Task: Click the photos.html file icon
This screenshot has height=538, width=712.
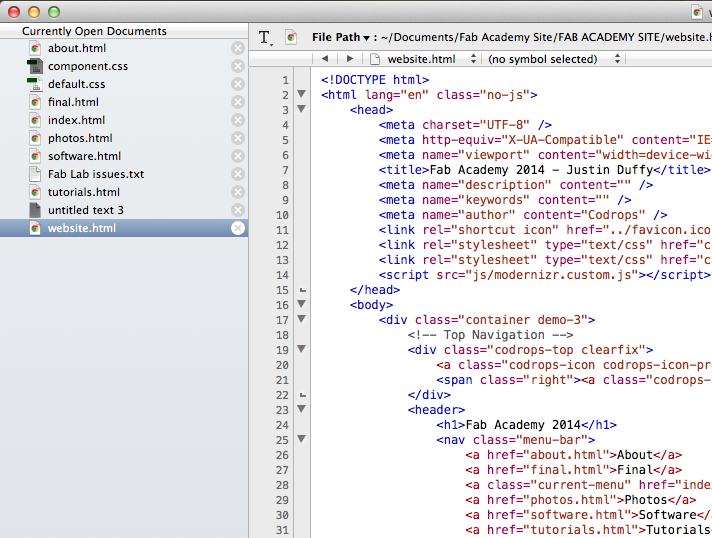Action: 35,138
